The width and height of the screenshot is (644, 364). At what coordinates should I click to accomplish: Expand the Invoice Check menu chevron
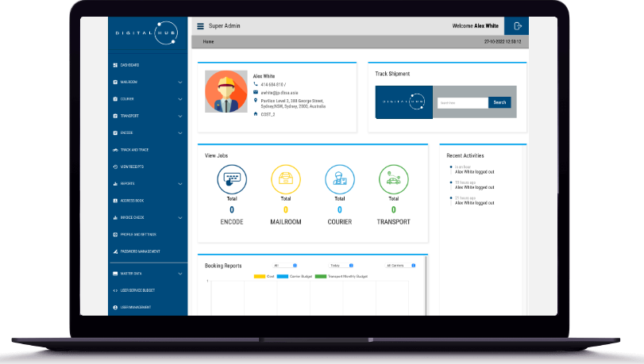(180, 218)
